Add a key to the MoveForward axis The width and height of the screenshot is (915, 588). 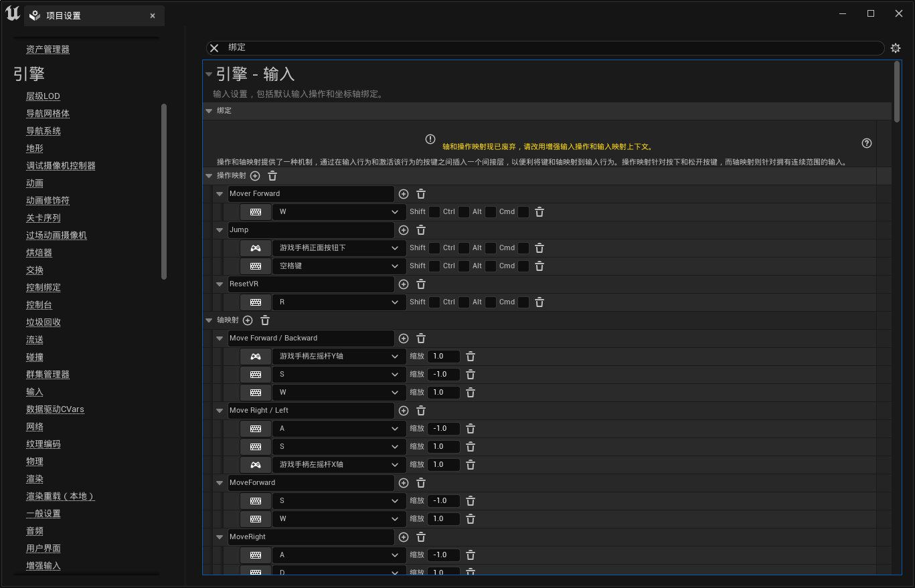(x=404, y=483)
